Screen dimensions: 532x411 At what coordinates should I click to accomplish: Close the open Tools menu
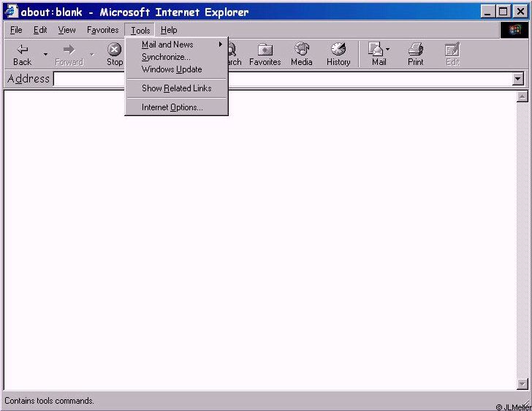[140, 30]
